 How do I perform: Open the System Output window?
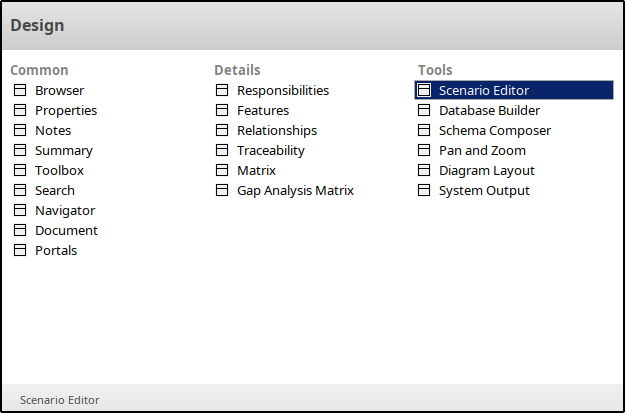pos(484,190)
